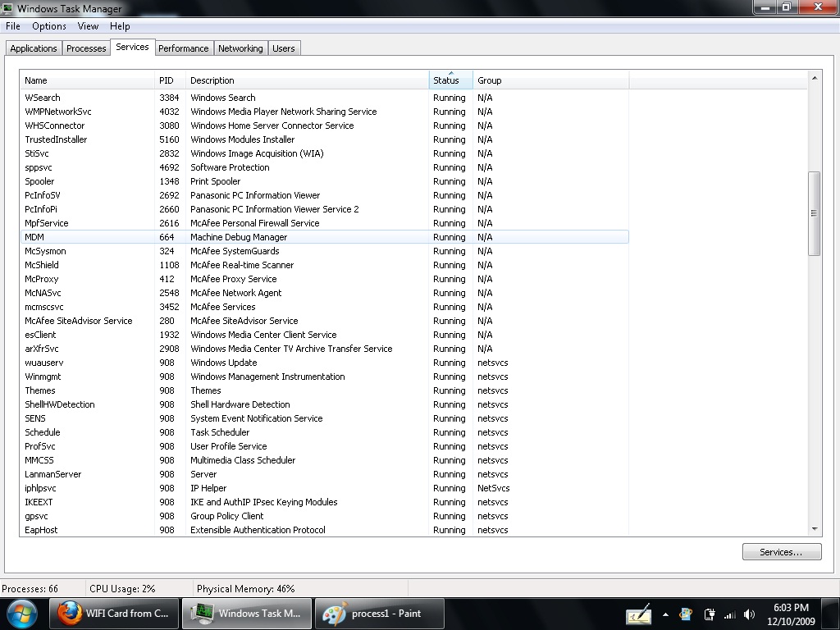The image size is (840, 630).
Task: Click the scrollbar down arrow
Action: (815, 529)
